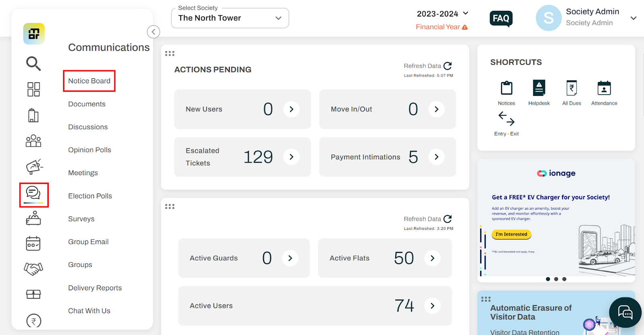Open the dashboard grid icon in sidebar
The width and height of the screenshot is (644, 335).
[x=33, y=89]
